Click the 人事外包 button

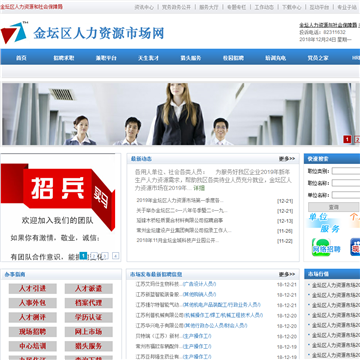click(x=33, y=303)
